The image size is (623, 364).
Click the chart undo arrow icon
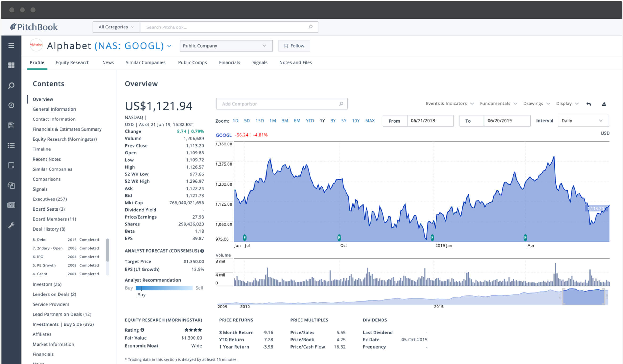click(x=588, y=104)
